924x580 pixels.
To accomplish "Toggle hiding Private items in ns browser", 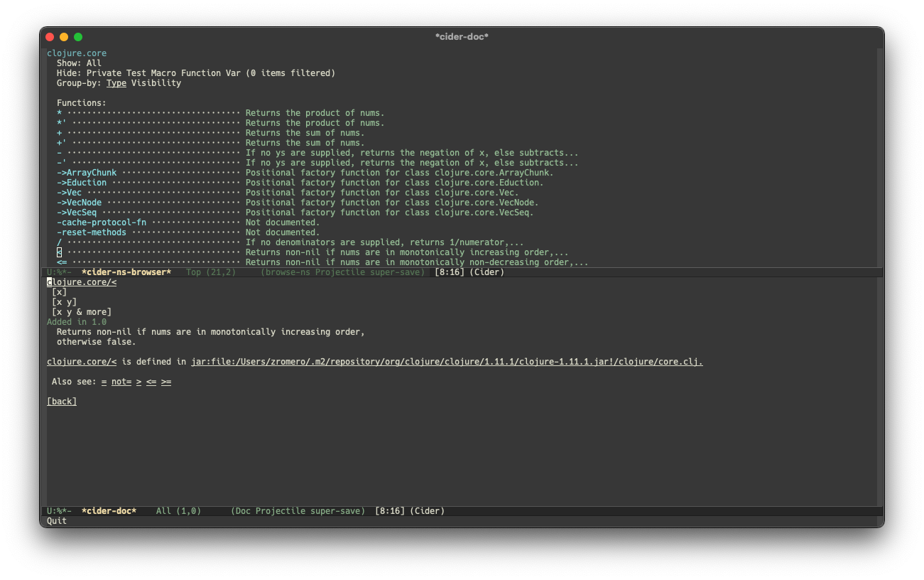I will click(104, 73).
